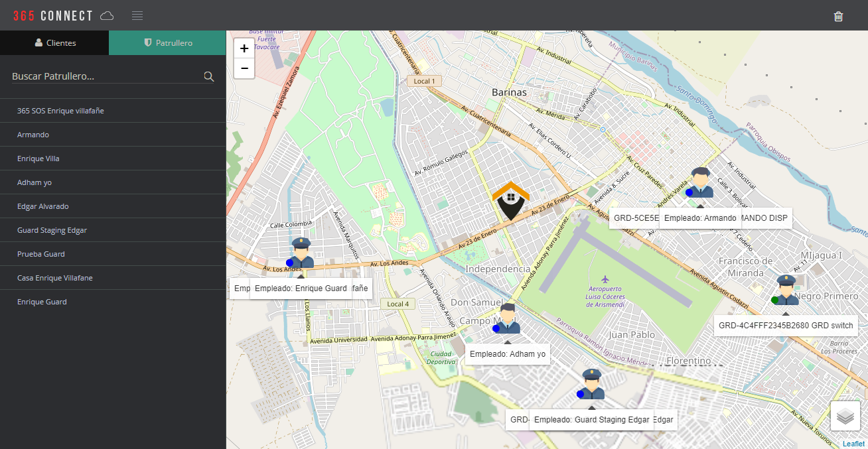This screenshot has width=868, height=449.
Task: Select Edgar Alvarado in patrol list
Action: click(42, 206)
